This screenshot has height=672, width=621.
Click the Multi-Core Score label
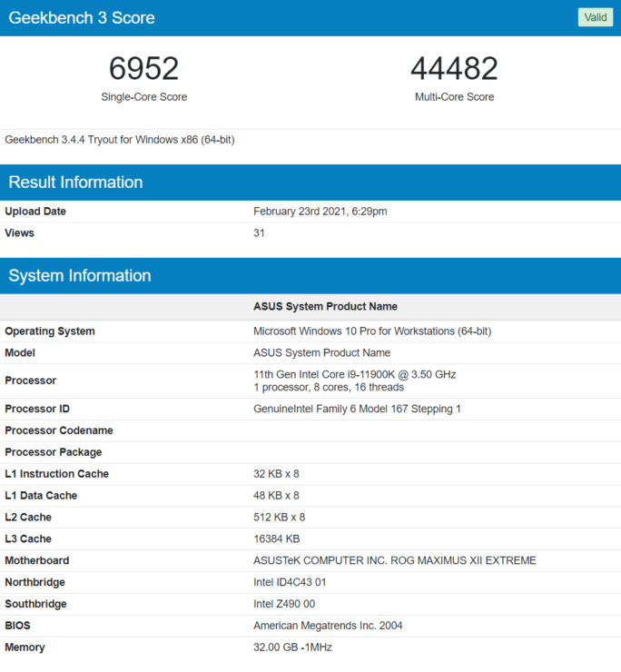(454, 97)
